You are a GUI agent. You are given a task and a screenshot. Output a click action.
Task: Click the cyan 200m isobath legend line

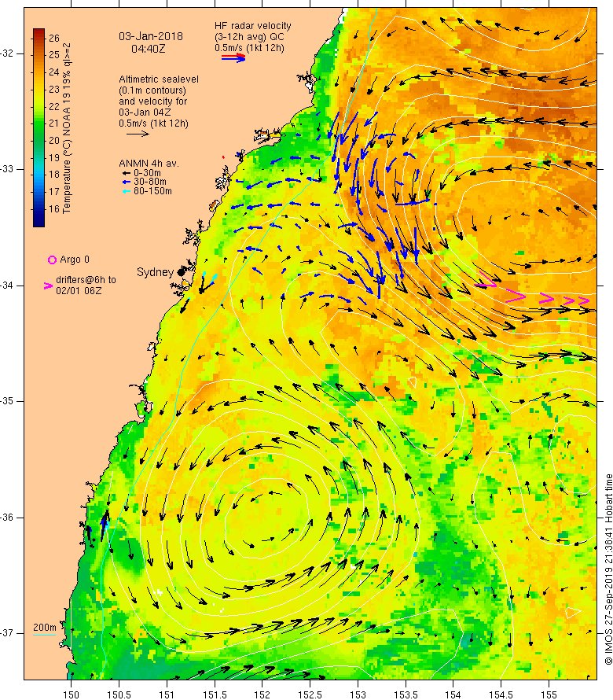tap(45, 635)
